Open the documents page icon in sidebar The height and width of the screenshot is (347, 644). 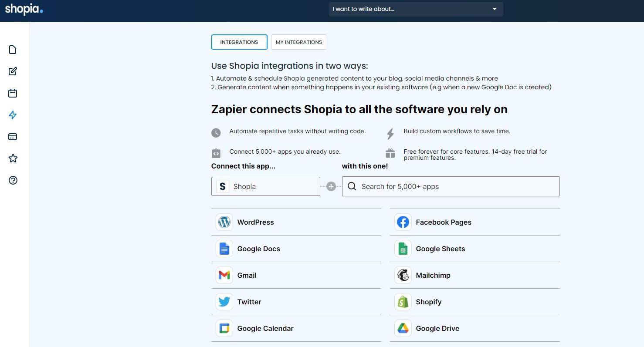pos(13,50)
